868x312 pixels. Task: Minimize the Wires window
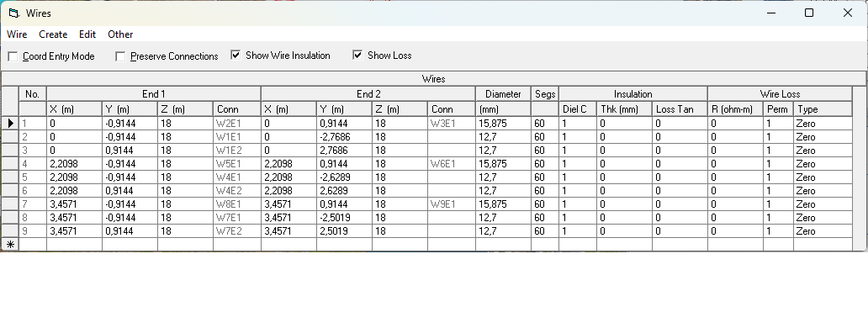(x=770, y=13)
